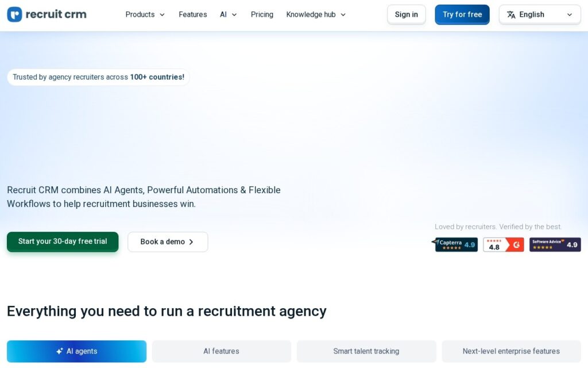Viewport: 588px width, 368px height.
Task: Click the Book a demo button
Action: click(x=168, y=242)
